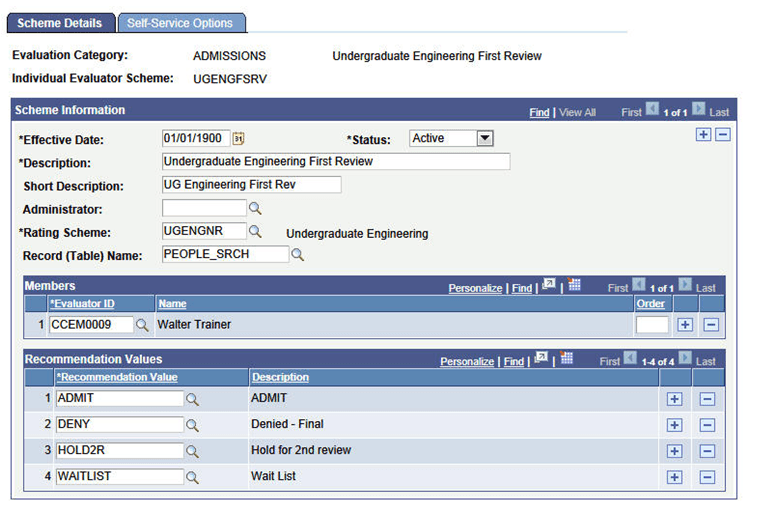This screenshot has width=757, height=520.
Task: Delete the Scheme Information row
Action: tap(723, 134)
